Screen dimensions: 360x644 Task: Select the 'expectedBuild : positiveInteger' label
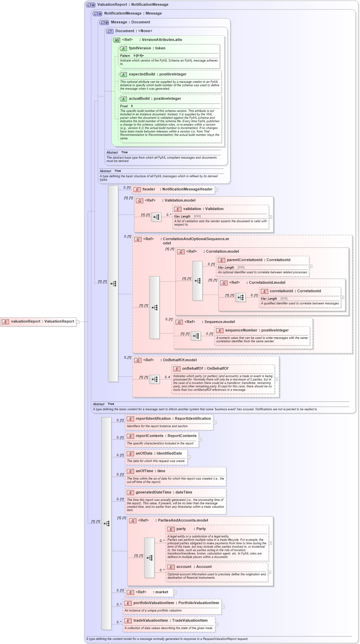157,74
